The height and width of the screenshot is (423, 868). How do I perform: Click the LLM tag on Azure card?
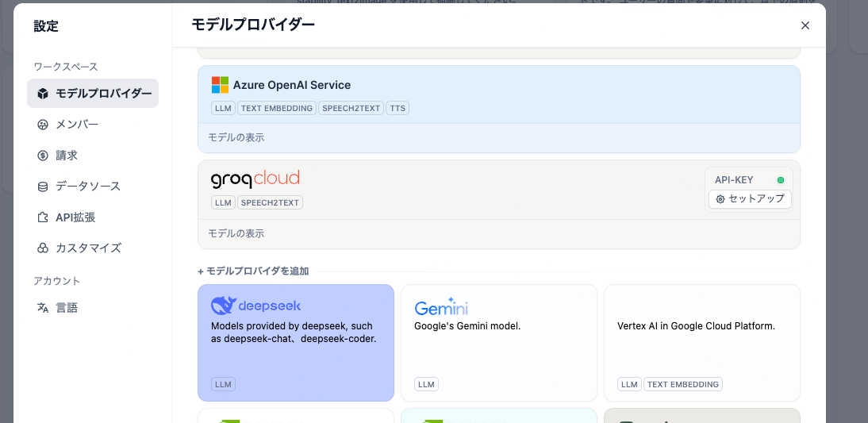[223, 108]
